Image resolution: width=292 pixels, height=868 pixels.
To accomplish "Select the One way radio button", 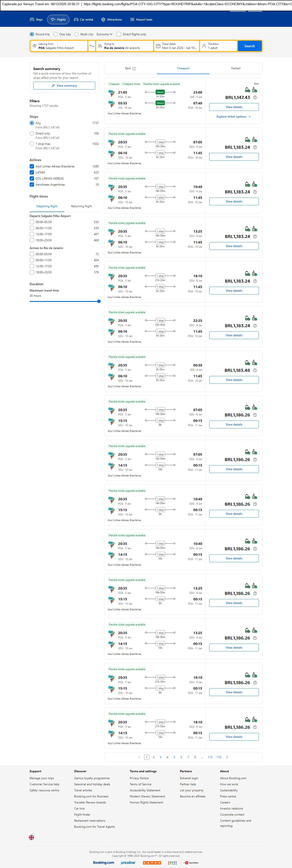I will 56,34.
